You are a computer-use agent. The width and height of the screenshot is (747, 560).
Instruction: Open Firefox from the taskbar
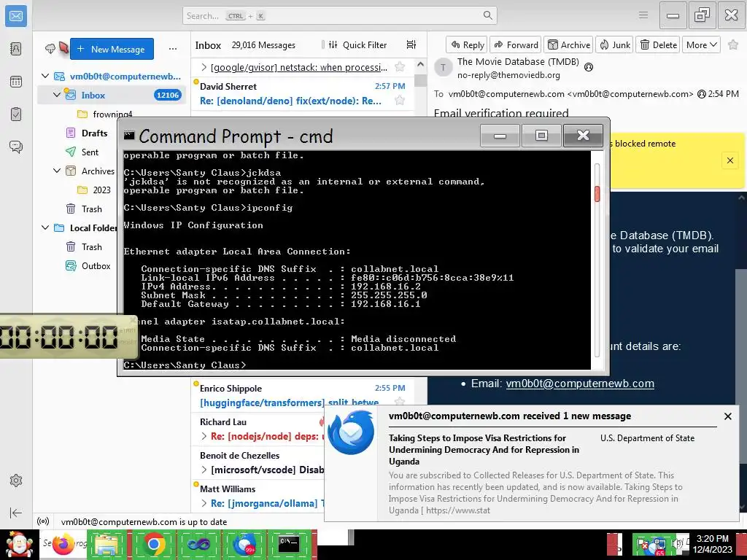coord(63,544)
